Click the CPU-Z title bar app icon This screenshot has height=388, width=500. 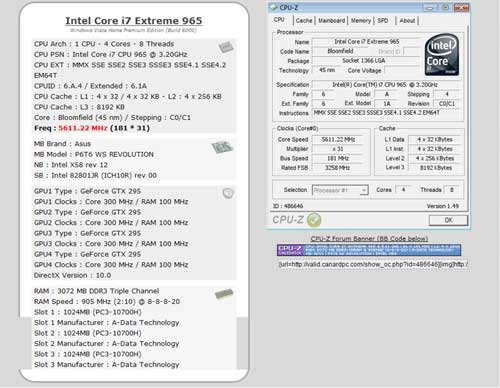tap(274, 7)
